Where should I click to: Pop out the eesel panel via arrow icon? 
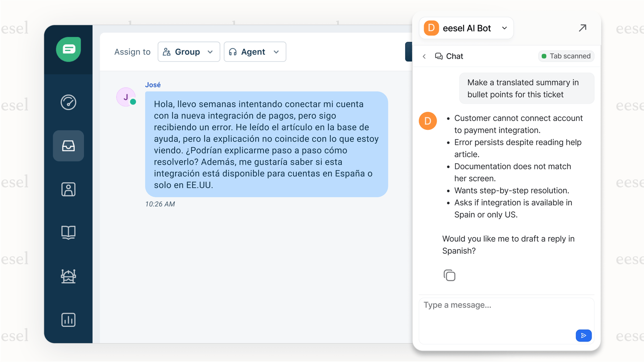click(x=583, y=28)
